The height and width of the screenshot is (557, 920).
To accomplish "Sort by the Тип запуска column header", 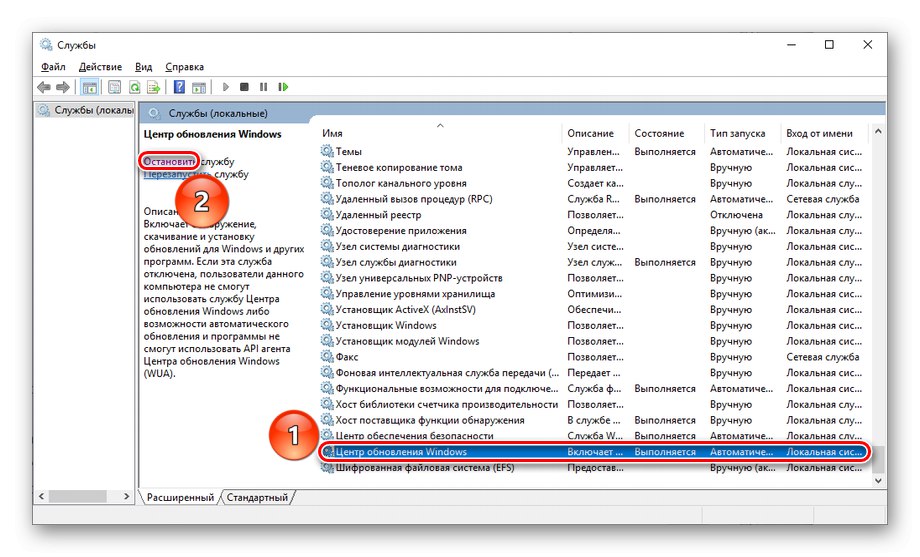I will coord(743,133).
